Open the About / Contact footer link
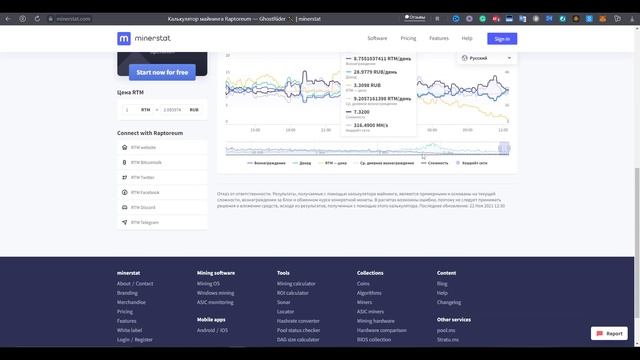The height and width of the screenshot is (360, 640). tap(135, 284)
